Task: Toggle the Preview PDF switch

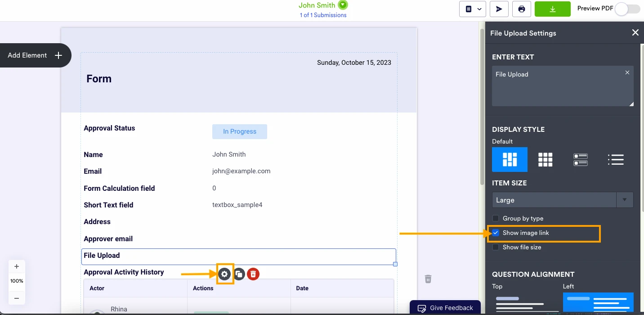Action: (x=627, y=9)
